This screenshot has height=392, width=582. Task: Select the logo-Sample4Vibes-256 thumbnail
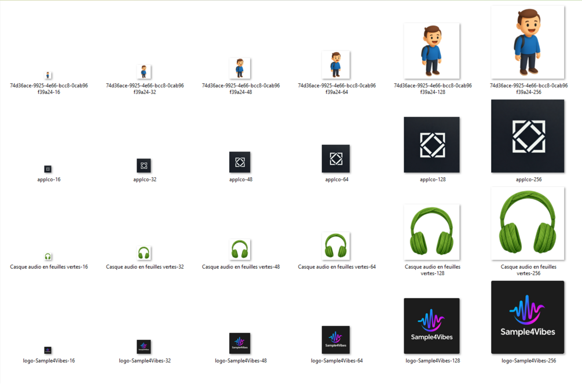click(528, 317)
